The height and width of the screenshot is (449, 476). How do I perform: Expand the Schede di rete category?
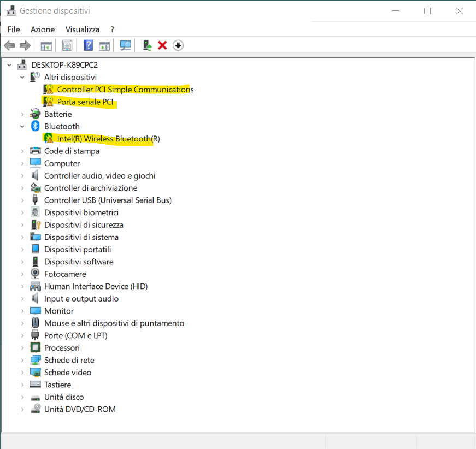[x=22, y=360]
